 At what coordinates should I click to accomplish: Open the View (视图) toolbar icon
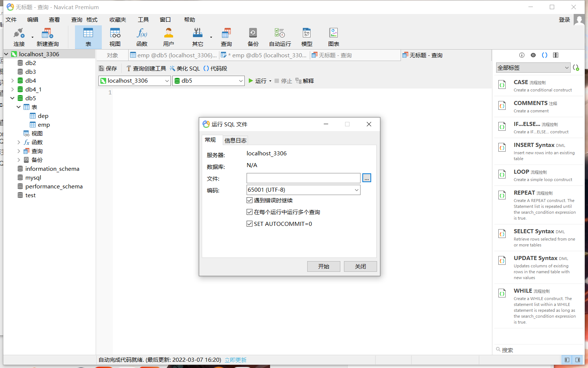click(x=115, y=37)
